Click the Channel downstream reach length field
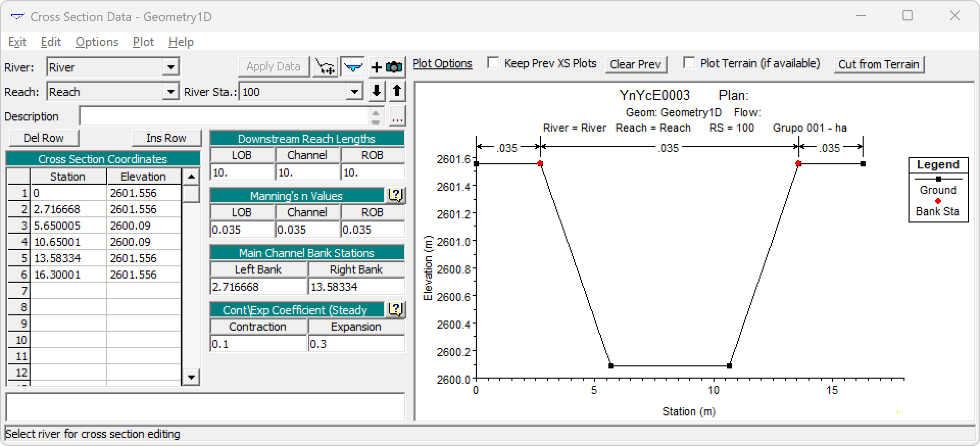 coord(308,172)
